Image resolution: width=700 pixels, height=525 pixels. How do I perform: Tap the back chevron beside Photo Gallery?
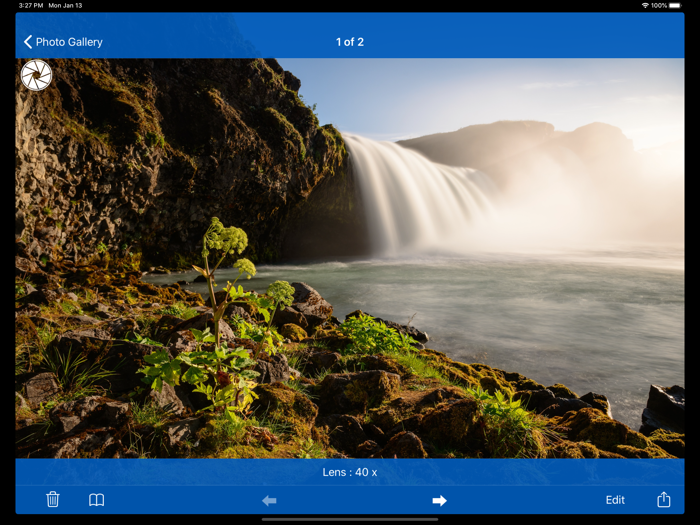click(x=28, y=42)
